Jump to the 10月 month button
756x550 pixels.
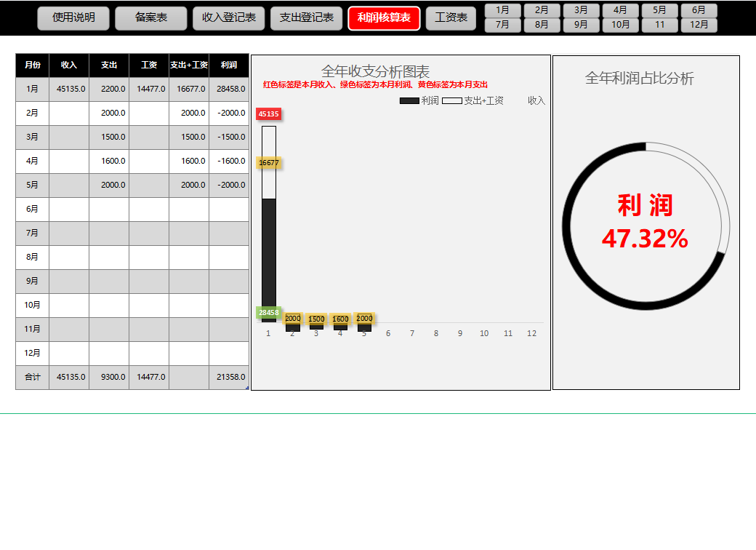tap(621, 25)
